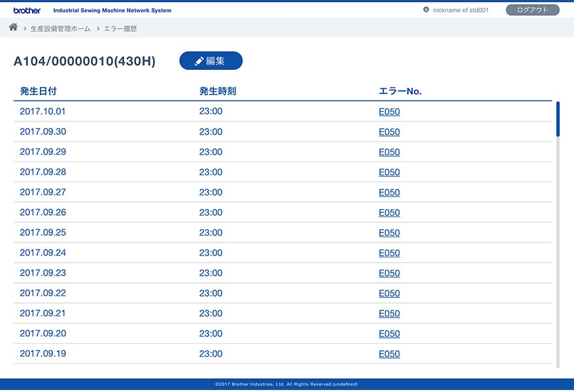Viewport: 574px width, 392px height.
Task: Click the エラー履歴 breadcrumb item
Action: pos(120,29)
